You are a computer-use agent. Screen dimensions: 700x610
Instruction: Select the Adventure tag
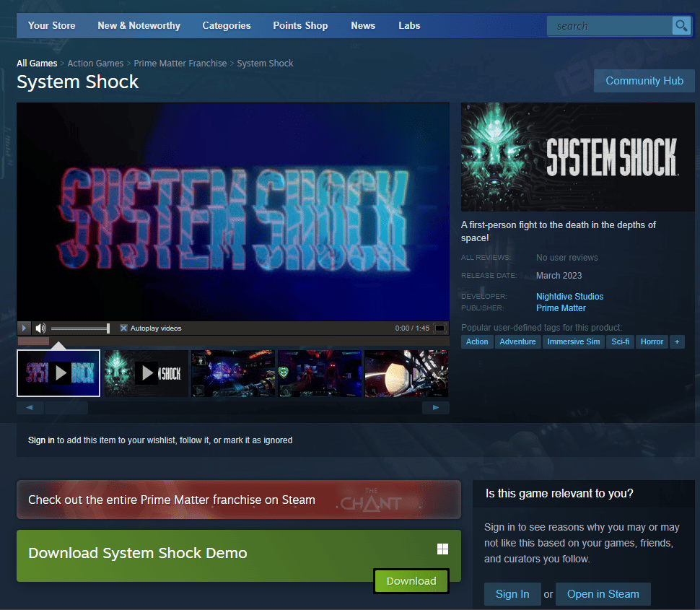tap(517, 341)
